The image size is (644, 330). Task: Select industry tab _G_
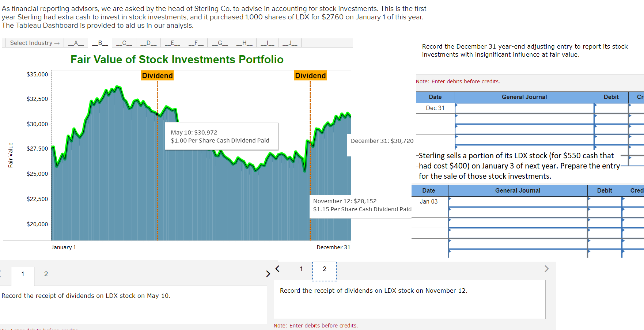tap(220, 43)
